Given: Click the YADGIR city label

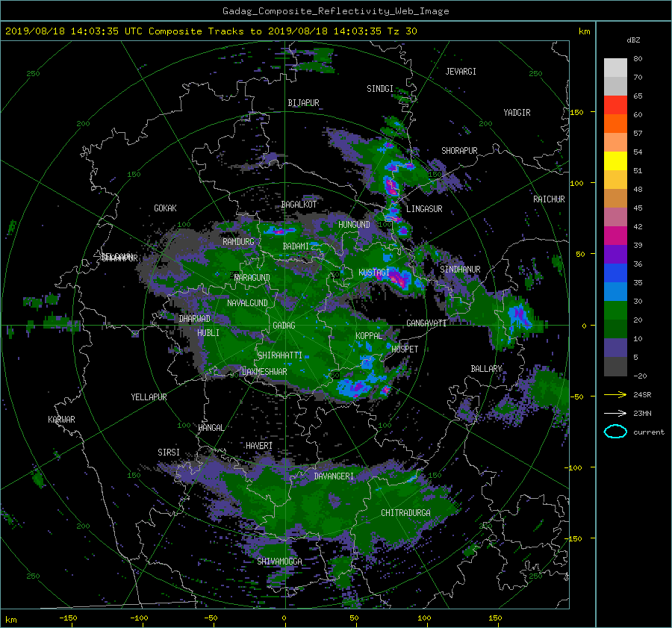Looking at the screenshot, I should 517,113.
